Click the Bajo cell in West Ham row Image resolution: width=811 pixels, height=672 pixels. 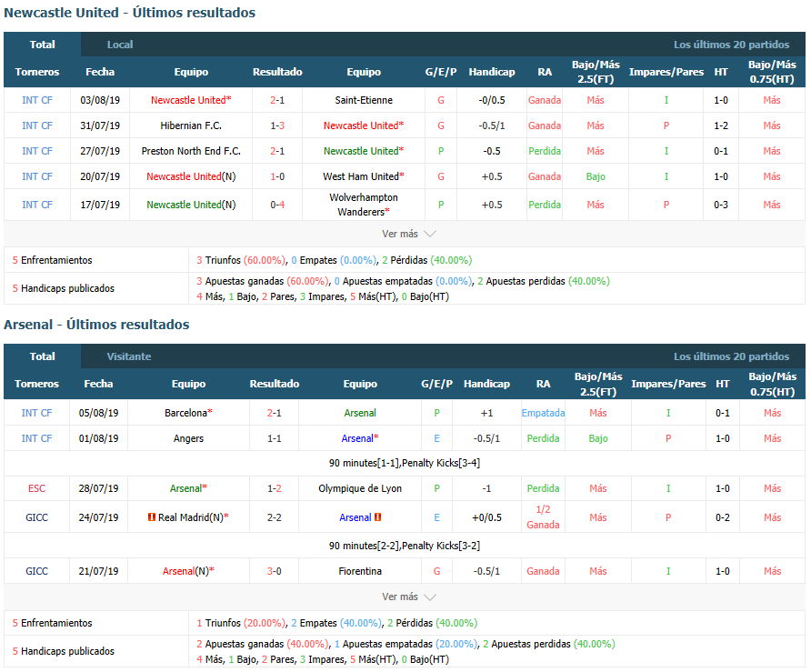[x=596, y=176]
